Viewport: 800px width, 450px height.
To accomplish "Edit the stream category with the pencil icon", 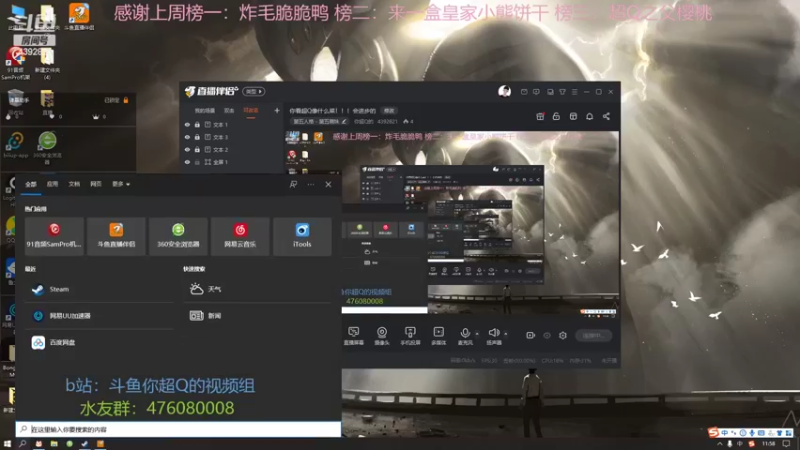I will coord(344,121).
